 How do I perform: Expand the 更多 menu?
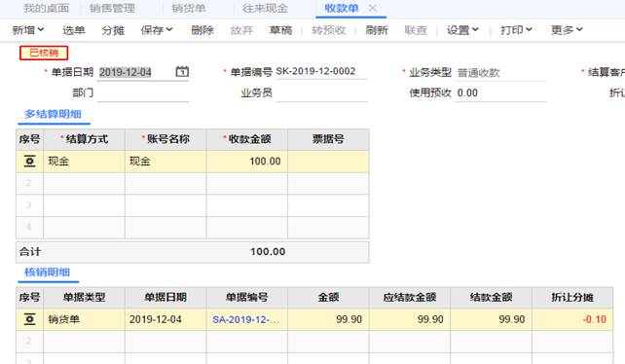pyautogui.click(x=567, y=30)
